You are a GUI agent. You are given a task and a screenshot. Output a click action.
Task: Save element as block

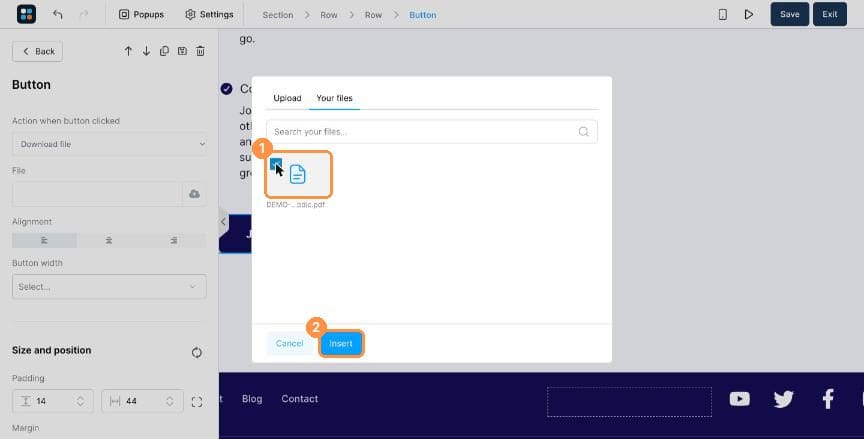coord(182,51)
